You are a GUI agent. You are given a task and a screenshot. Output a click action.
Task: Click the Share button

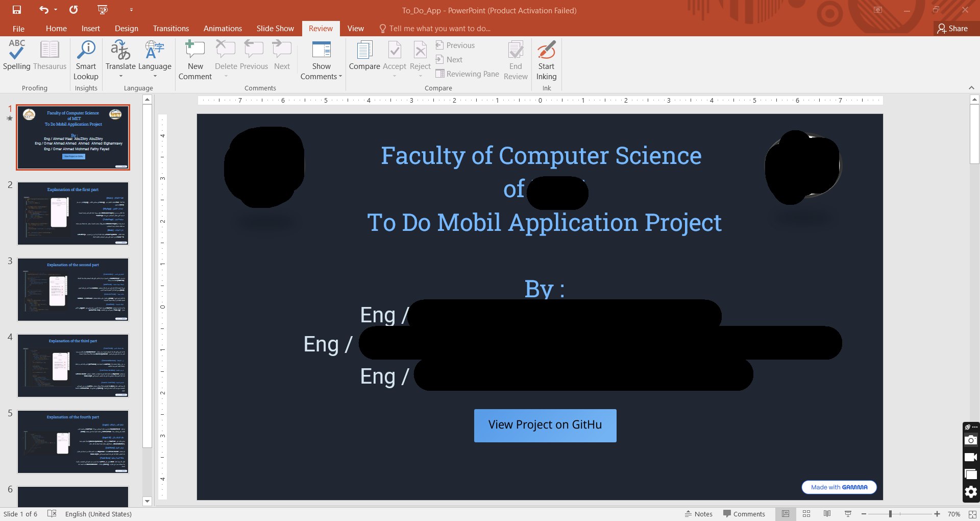pos(953,29)
